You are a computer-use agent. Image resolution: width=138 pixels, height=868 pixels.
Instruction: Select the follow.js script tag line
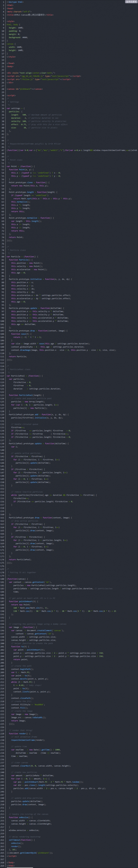(x=39, y=80)
